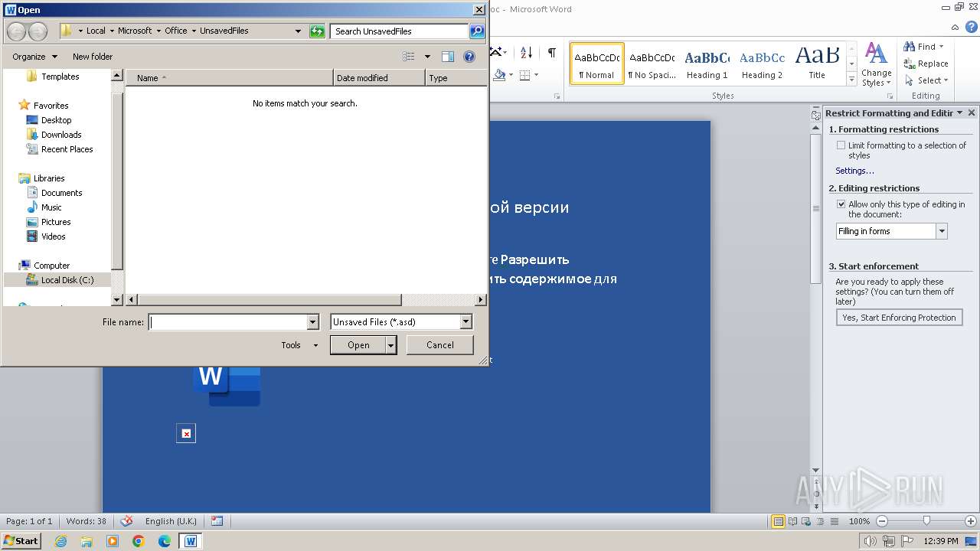The image size is (980, 551).
Task: Click the search magnifier in Search UnsavedFiles box
Action: (x=477, y=31)
